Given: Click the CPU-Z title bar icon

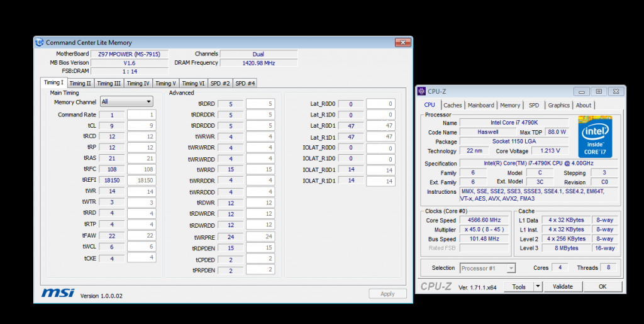Looking at the screenshot, I should point(421,91).
